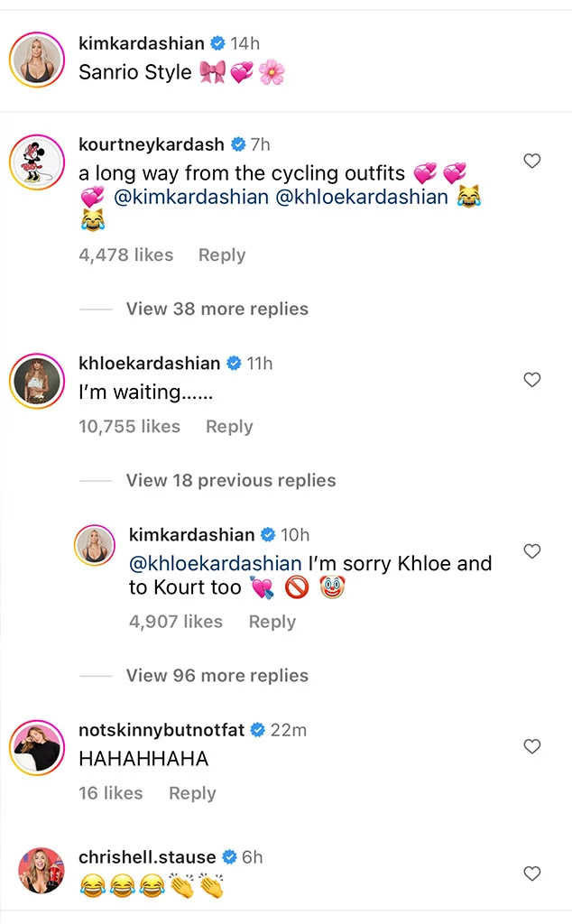Image resolution: width=572 pixels, height=924 pixels.
Task: Reply to kimkardashian's apology comment
Action: pos(272,621)
